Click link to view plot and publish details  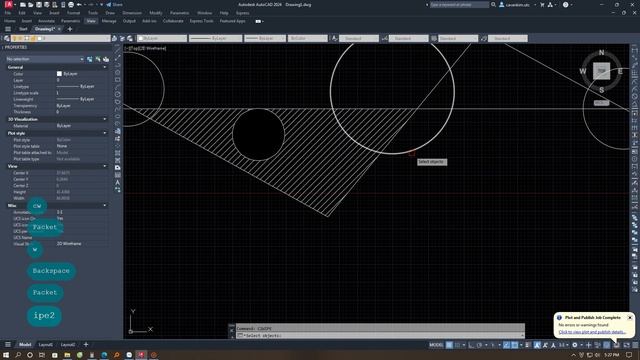[592, 332]
